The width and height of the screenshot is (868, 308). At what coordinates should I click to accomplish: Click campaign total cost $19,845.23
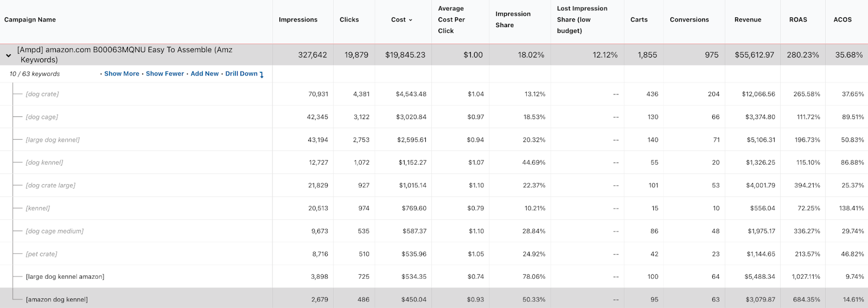(405, 55)
